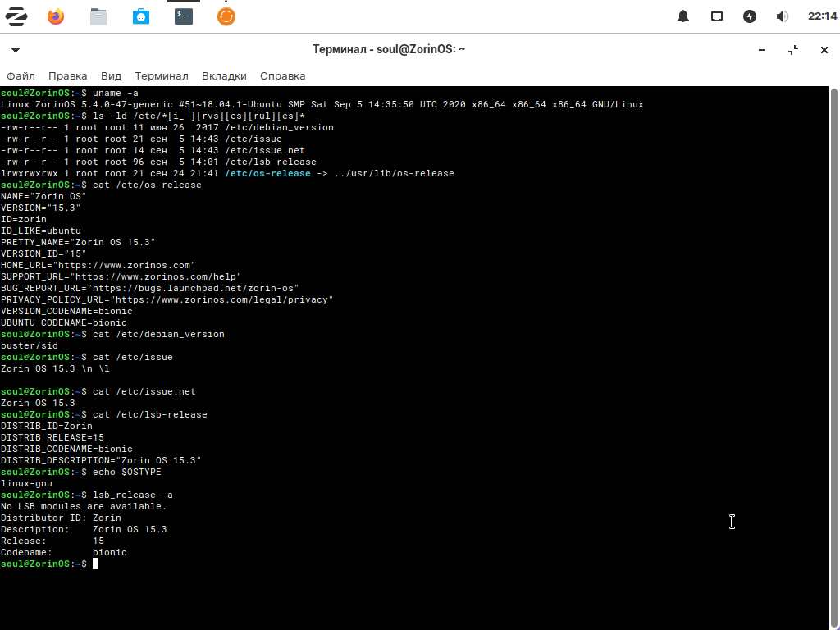Open the Вид menu

tap(111, 76)
